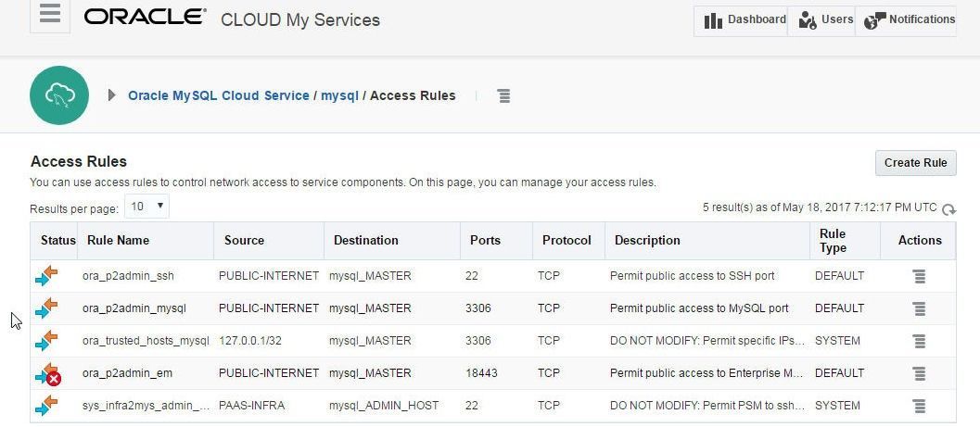Click the Create Rule button
The width and height of the screenshot is (980, 427).
coord(916,163)
